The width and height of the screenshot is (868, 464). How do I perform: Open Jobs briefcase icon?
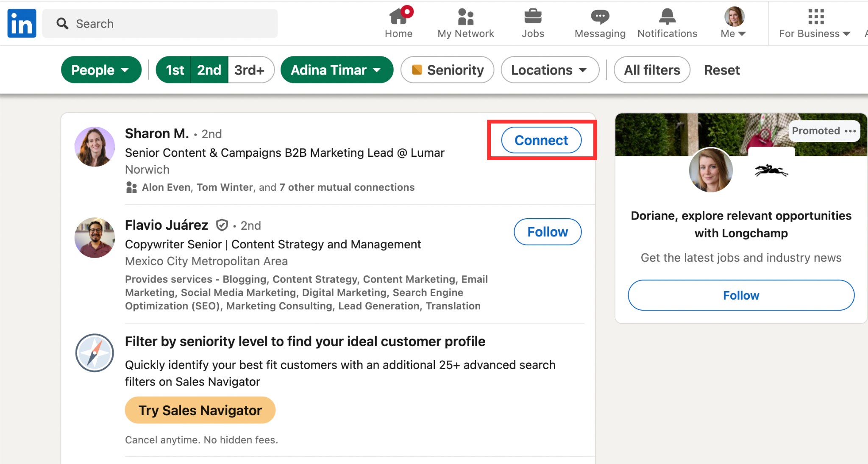coord(533,17)
